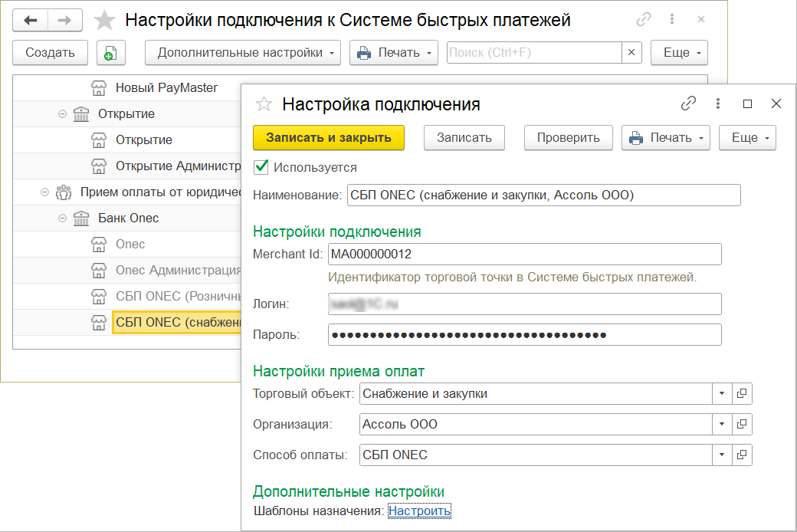The height and width of the screenshot is (532, 797).
Task: Click the people icon beside Прием оплаты
Action: click(x=64, y=192)
